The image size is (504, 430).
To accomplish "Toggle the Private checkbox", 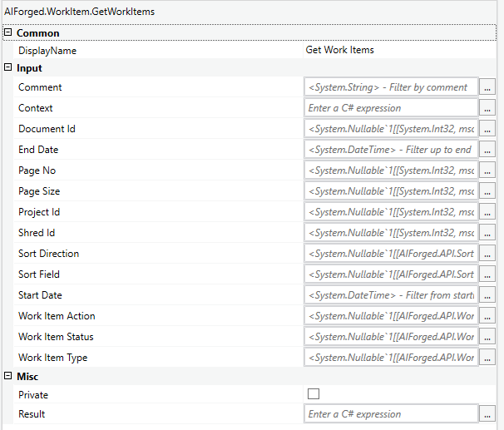I will pos(314,393).
